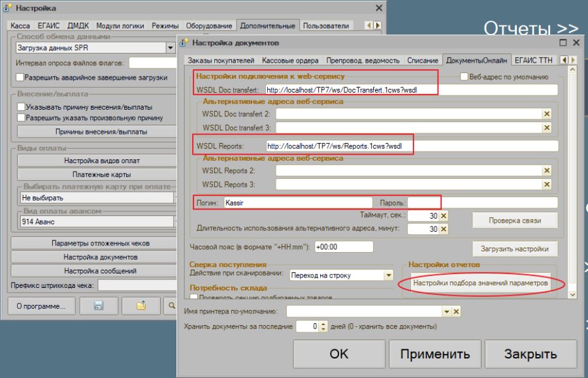Clear the WSDL Reports 3 field
Image resolution: width=588 pixels, height=378 pixels.
pyautogui.click(x=547, y=184)
